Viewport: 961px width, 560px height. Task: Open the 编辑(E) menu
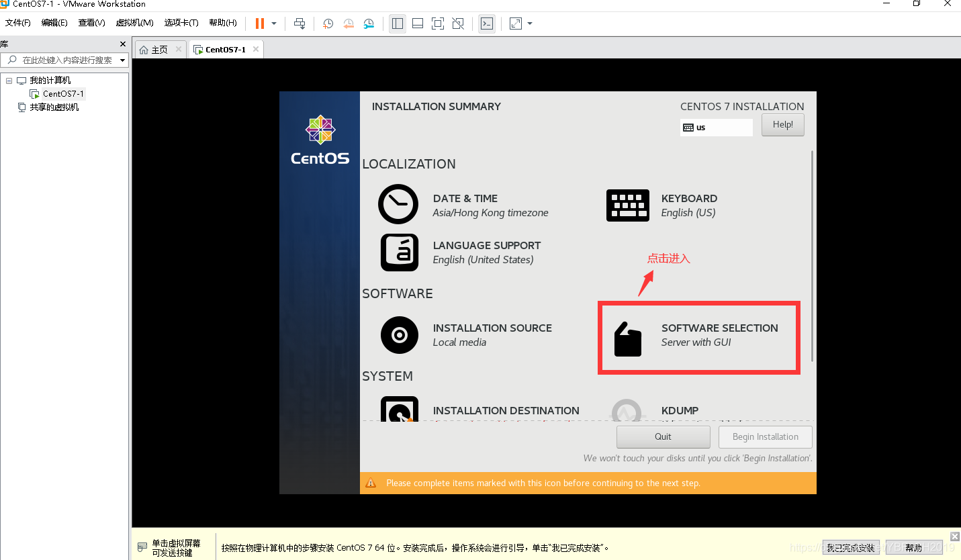point(54,23)
